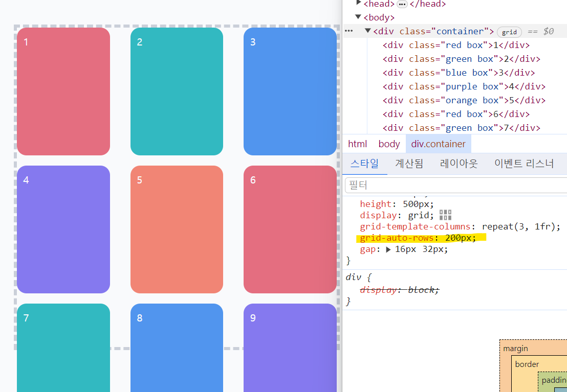Click the div selector in user agent rule
Image resolution: width=567 pixels, height=392 pixels.
tap(353, 277)
